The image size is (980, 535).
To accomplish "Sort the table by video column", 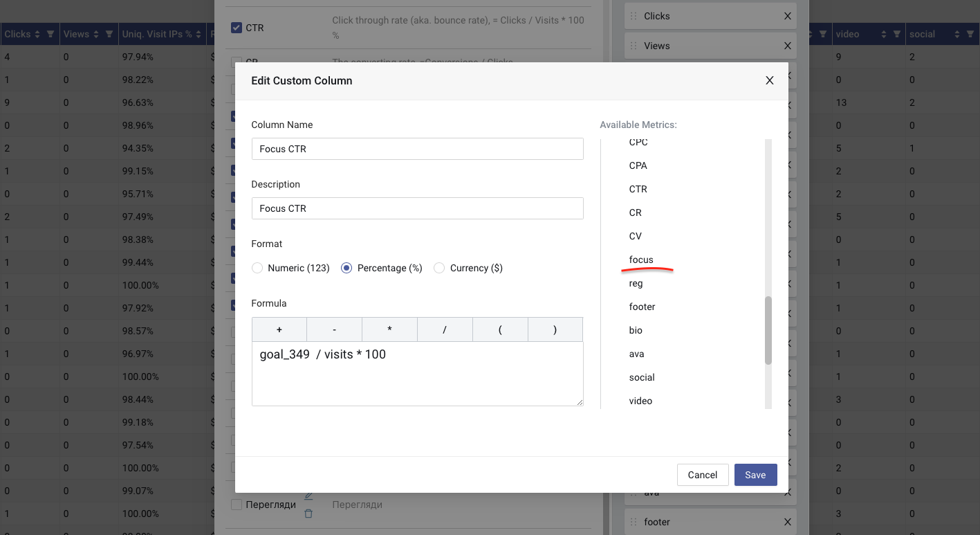I will click(883, 34).
